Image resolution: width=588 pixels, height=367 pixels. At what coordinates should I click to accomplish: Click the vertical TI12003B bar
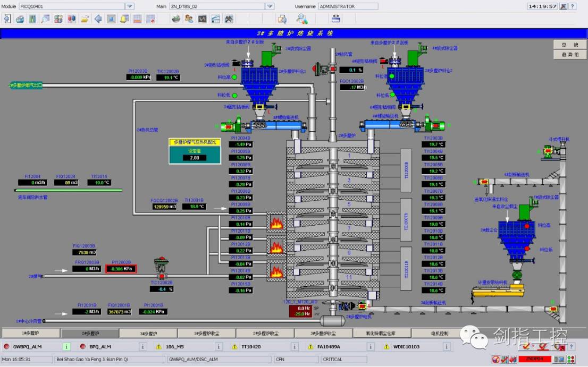[x=406, y=170]
